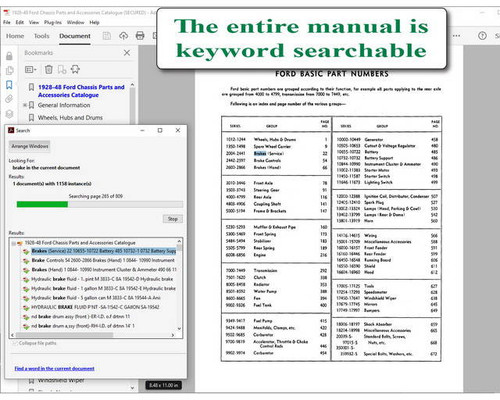This screenshot has height=400, width=500.
Task: Click the new bookmark icon
Action: click(x=62, y=69)
